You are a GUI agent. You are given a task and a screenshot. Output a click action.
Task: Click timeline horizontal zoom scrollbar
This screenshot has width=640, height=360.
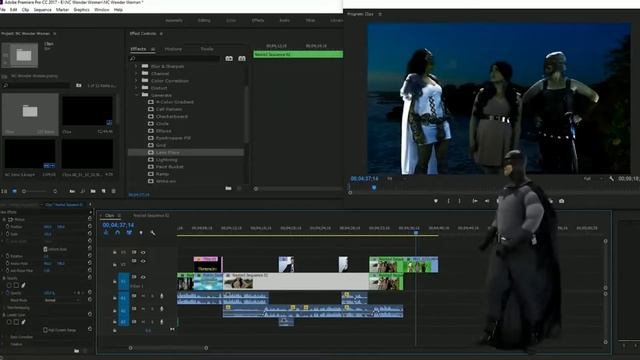click(168, 348)
